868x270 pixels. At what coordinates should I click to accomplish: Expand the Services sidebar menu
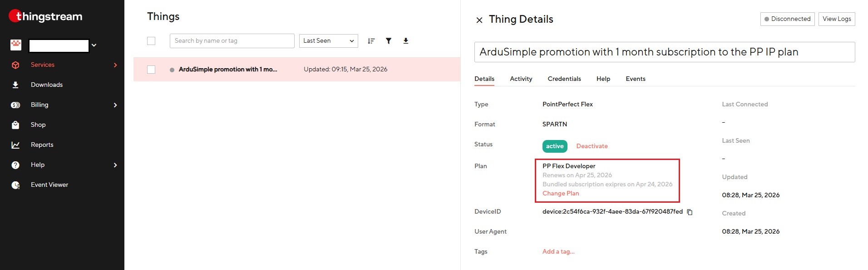[x=115, y=65]
